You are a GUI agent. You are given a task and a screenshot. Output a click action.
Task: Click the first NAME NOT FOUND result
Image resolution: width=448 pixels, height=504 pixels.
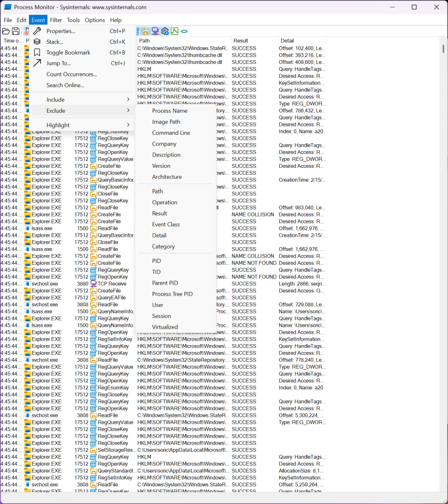point(254,263)
